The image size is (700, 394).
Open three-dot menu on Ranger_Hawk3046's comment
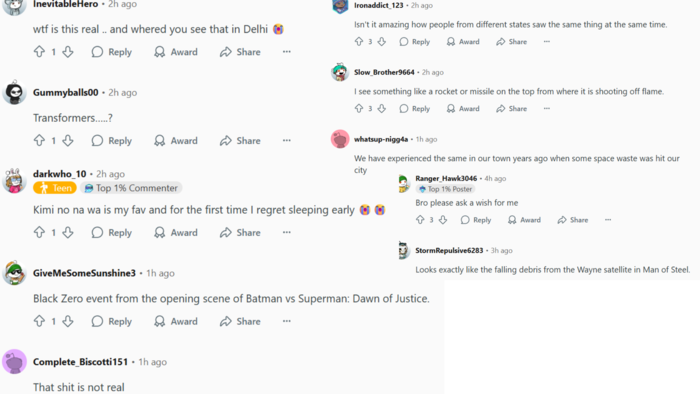[x=608, y=220]
